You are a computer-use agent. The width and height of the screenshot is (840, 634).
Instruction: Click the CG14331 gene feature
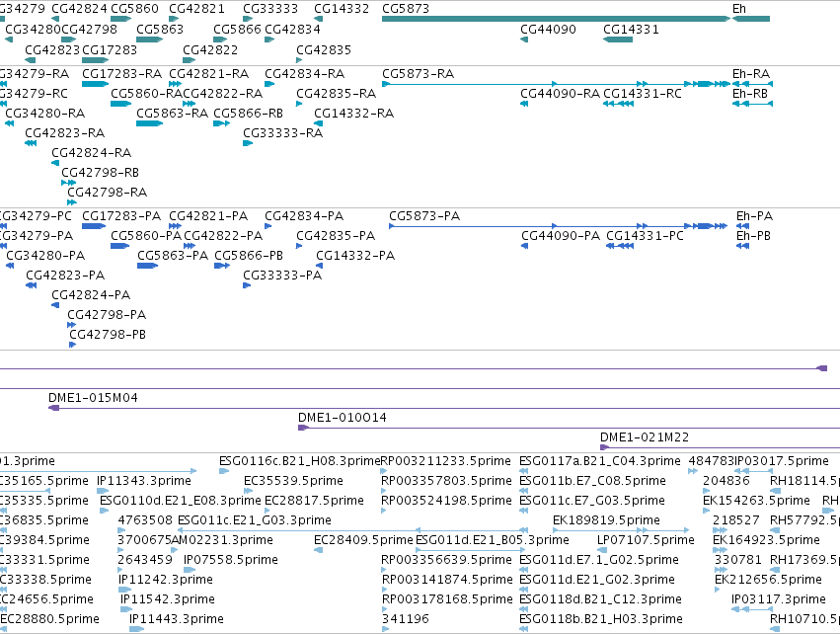point(618,40)
